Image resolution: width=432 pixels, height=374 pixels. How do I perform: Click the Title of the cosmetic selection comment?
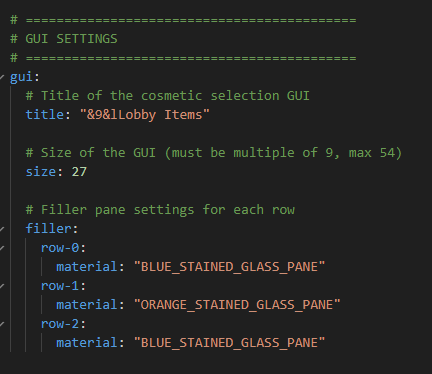[x=168, y=96]
